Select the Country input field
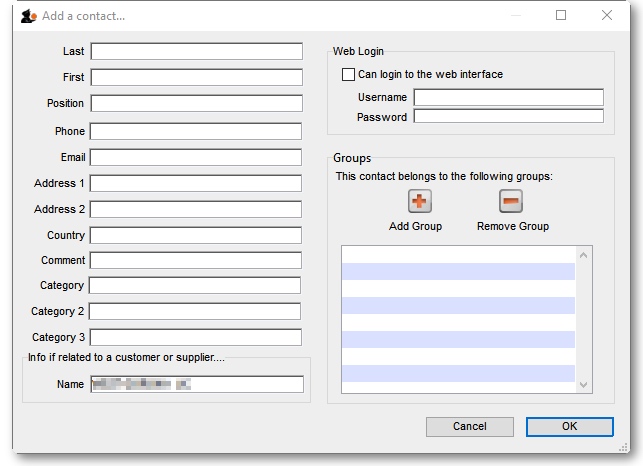The height and width of the screenshot is (466, 643). click(x=196, y=235)
